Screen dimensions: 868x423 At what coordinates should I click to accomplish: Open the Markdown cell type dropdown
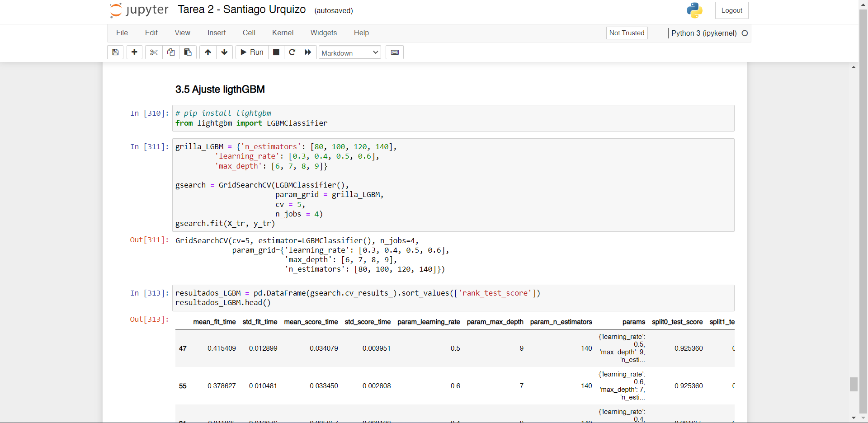click(x=349, y=53)
